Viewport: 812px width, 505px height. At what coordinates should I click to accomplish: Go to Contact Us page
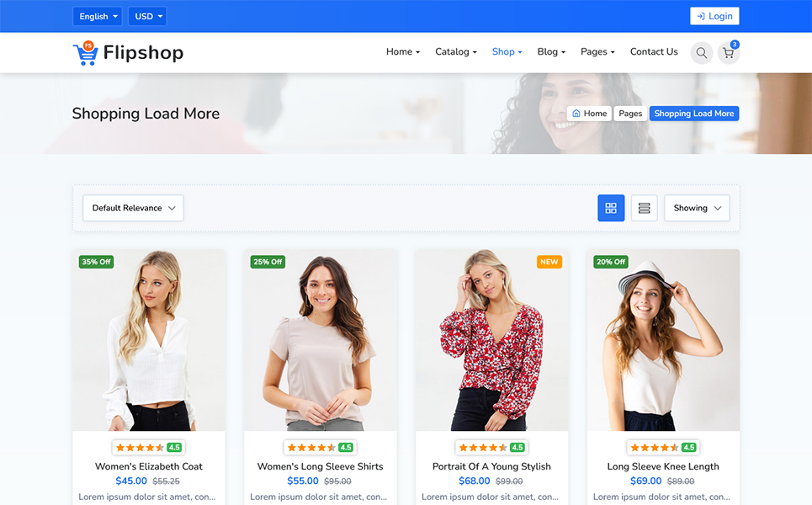[654, 52]
